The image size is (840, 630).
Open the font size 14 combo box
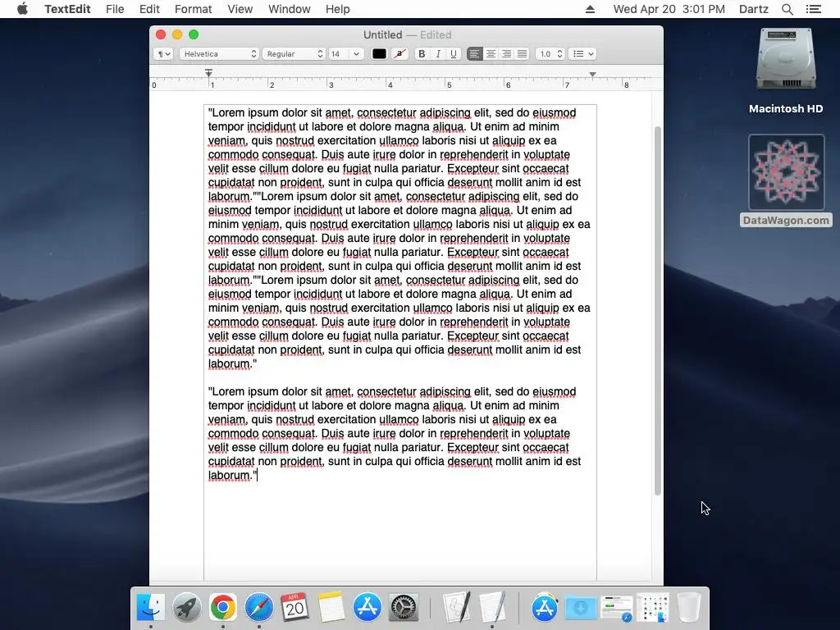coord(345,53)
